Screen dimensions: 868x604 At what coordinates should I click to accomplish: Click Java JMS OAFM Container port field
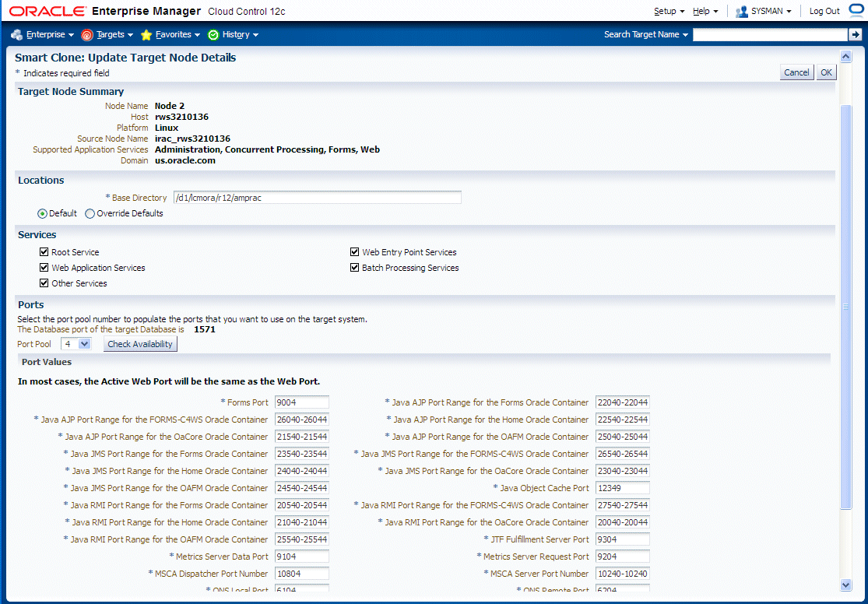[x=302, y=488]
